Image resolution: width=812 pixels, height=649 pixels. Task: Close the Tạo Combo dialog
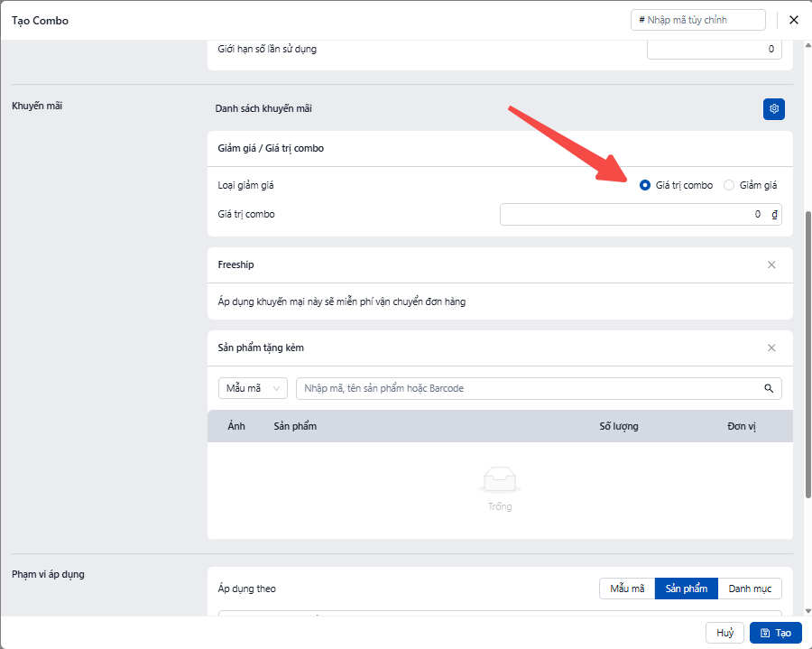click(794, 20)
